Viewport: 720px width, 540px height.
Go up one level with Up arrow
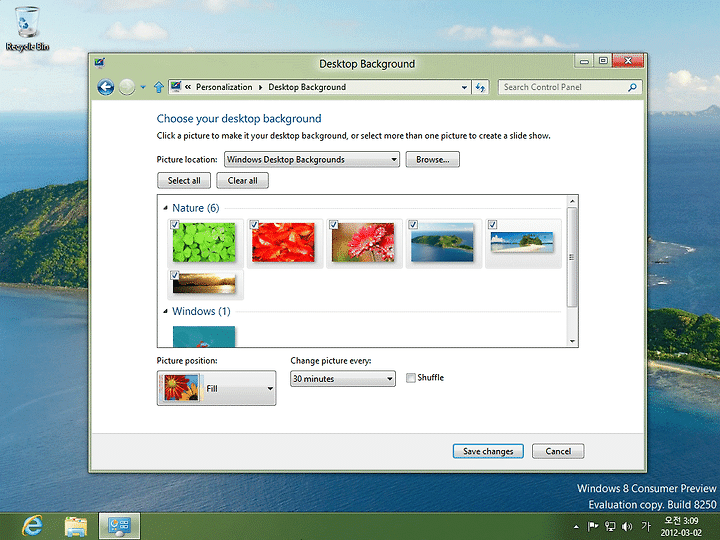159,87
